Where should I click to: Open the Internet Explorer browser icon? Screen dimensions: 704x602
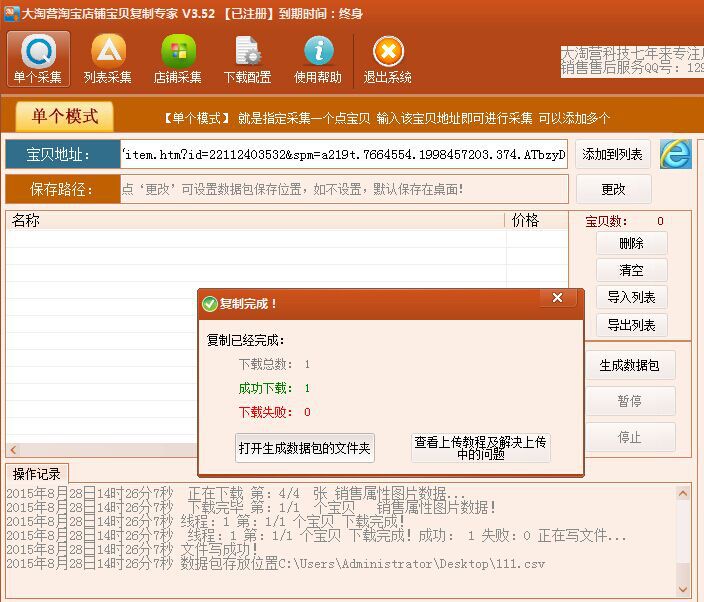click(675, 154)
